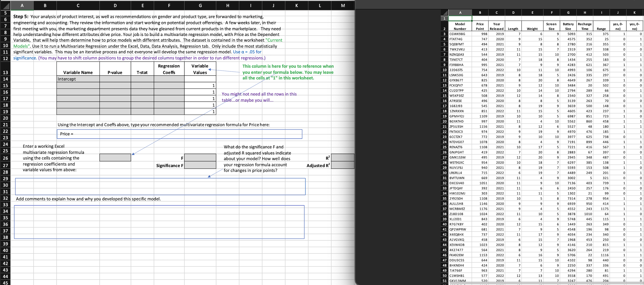
Task: Click a Variable Values cell containing 1
Action: pyautogui.click(x=200, y=85)
